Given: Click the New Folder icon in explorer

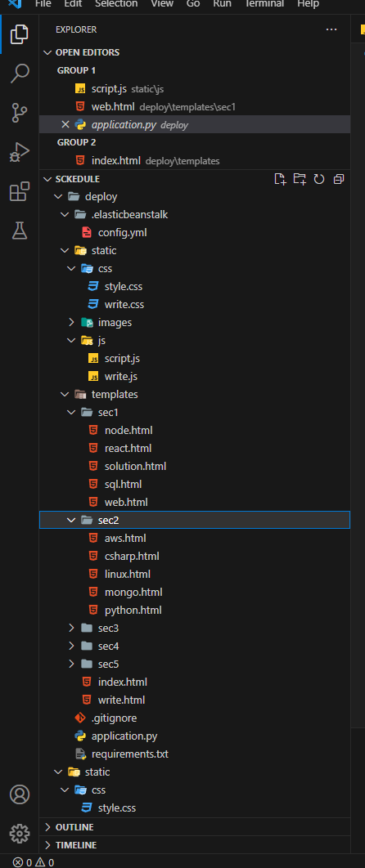Looking at the screenshot, I should pyautogui.click(x=300, y=179).
